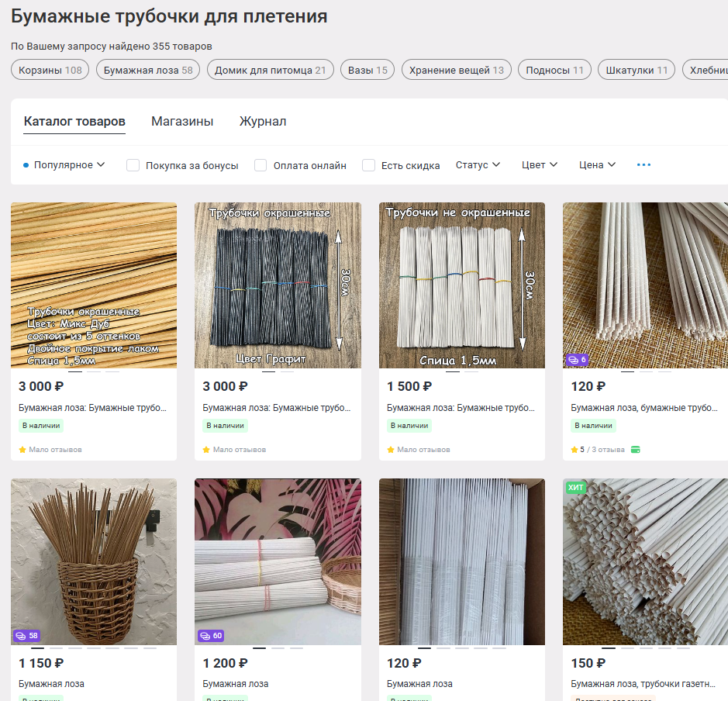Open the Микс Дуб tubes product image
The width and height of the screenshot is (728, 701).
pos(94,285)
